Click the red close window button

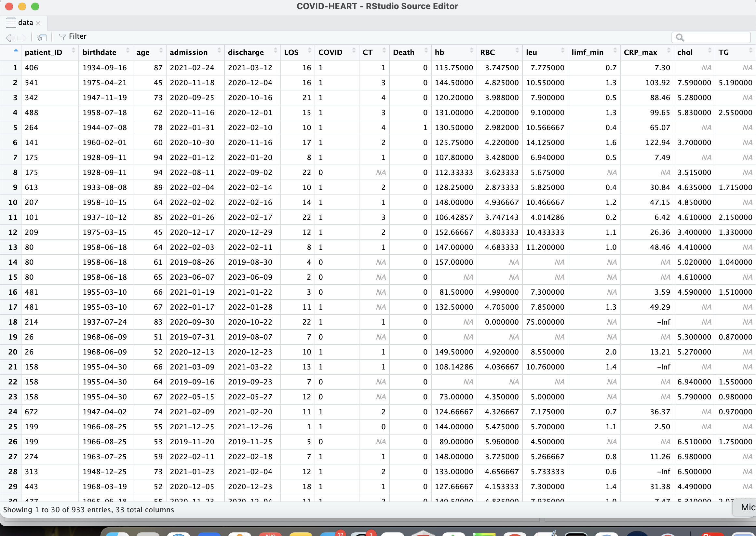9,6
